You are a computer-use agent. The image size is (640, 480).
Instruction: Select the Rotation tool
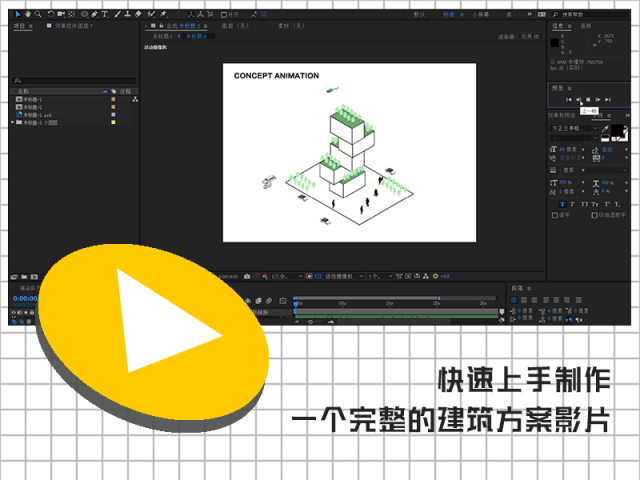tap(51, 14)
